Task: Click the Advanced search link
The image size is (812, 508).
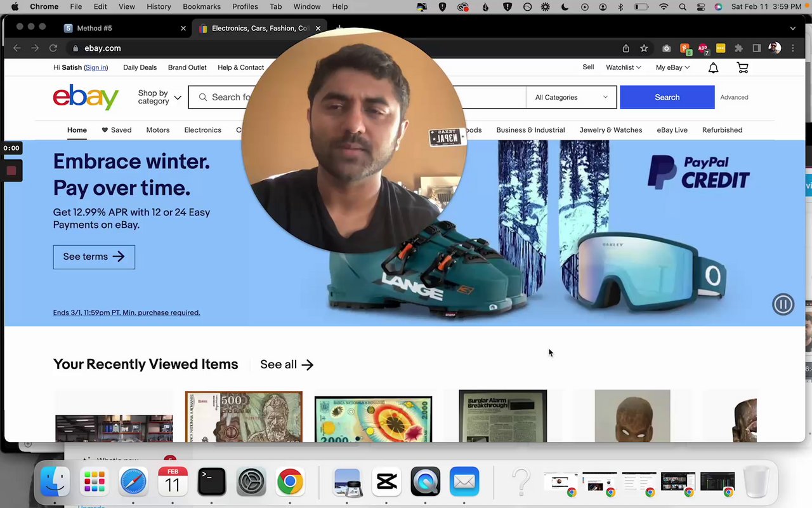Action: [734, 97]
